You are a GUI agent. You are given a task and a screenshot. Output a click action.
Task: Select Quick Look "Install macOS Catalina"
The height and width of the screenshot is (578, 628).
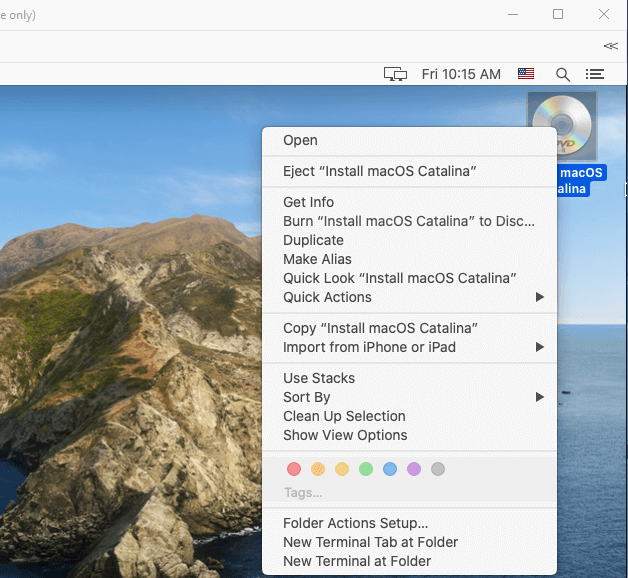point(409,278)
